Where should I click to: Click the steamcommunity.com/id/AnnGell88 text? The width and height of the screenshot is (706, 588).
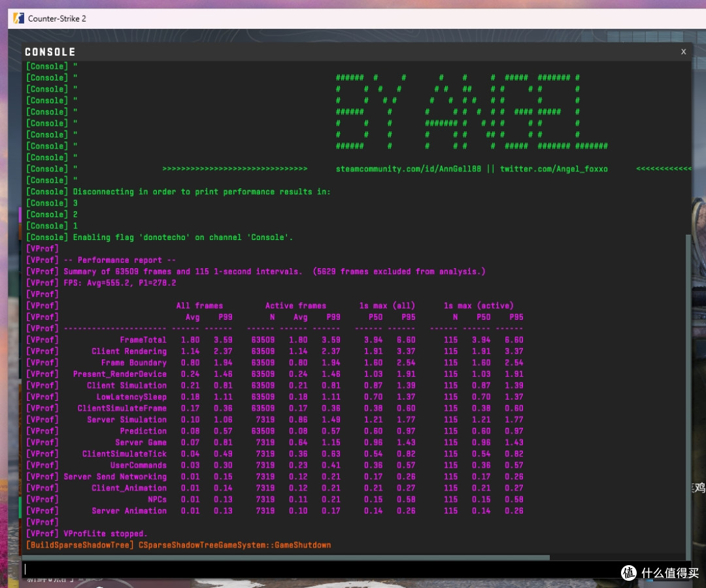click(409, 169)
